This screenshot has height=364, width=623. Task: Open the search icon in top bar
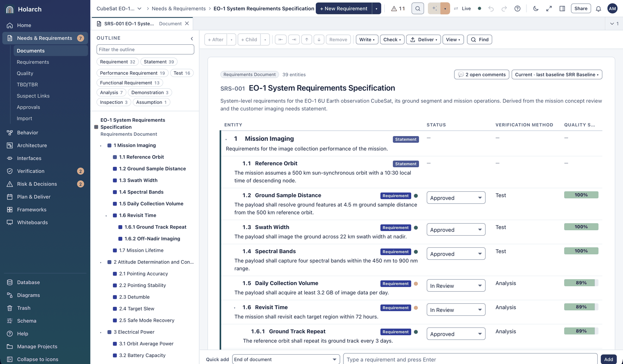tap(417, 9)
